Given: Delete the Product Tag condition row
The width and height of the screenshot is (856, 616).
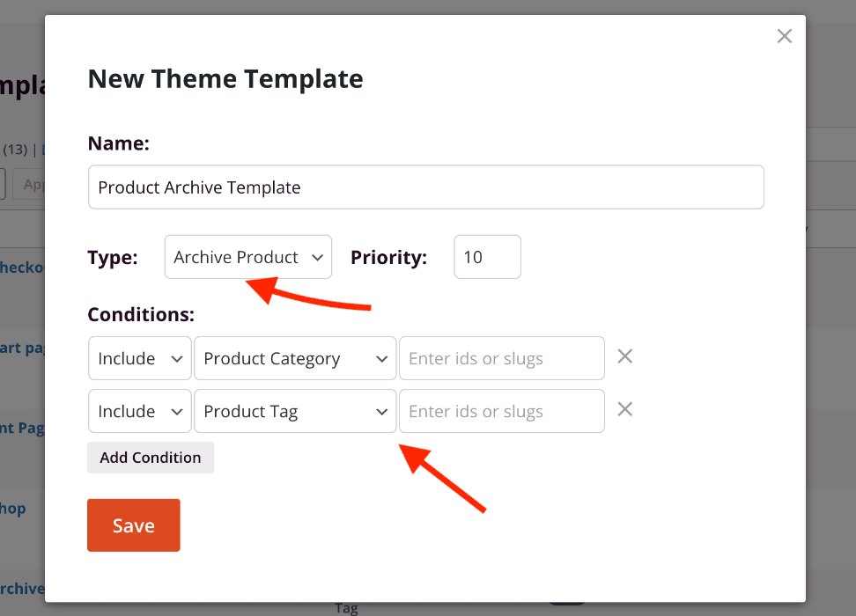Looking at the screenshot, I should coord(624,409).
